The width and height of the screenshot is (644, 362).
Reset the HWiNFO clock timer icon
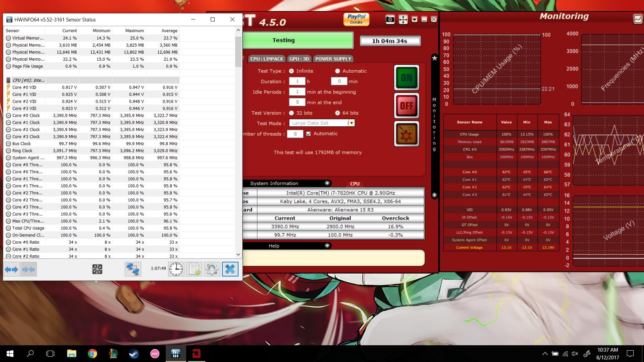point(176,269)
